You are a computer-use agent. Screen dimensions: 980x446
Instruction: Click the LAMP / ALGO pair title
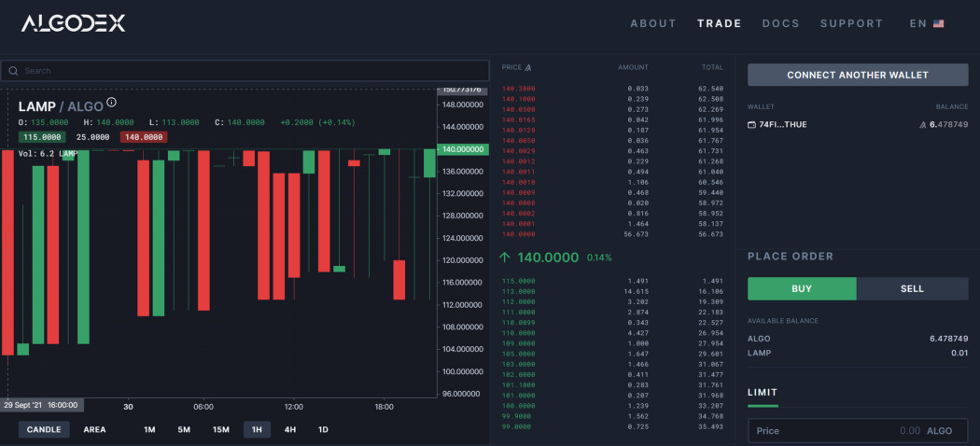pos(61,106)
